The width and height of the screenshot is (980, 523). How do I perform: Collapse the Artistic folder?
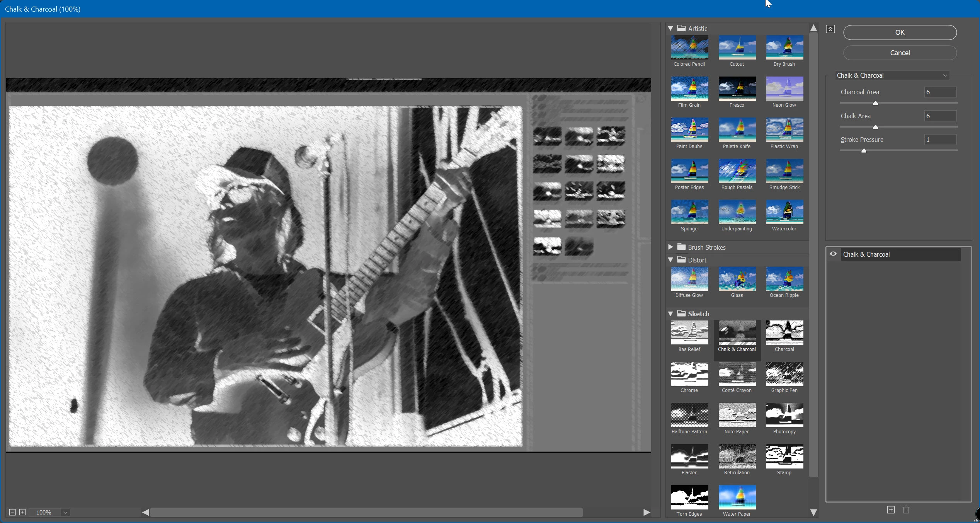tap(670, 29)
